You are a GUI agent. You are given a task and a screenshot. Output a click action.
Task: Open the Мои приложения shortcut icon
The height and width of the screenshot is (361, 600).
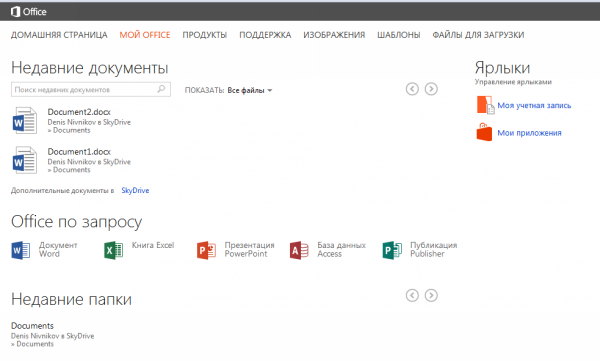click(484, 132)
